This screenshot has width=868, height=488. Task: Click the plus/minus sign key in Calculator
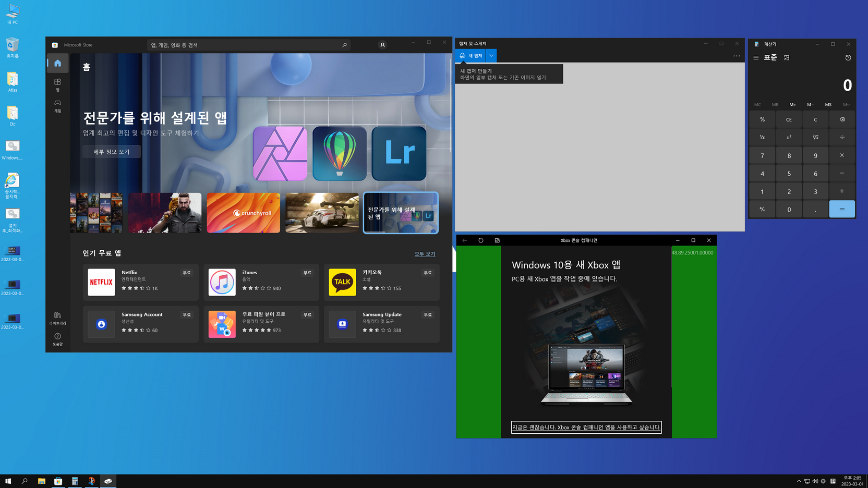click(762, 209)
